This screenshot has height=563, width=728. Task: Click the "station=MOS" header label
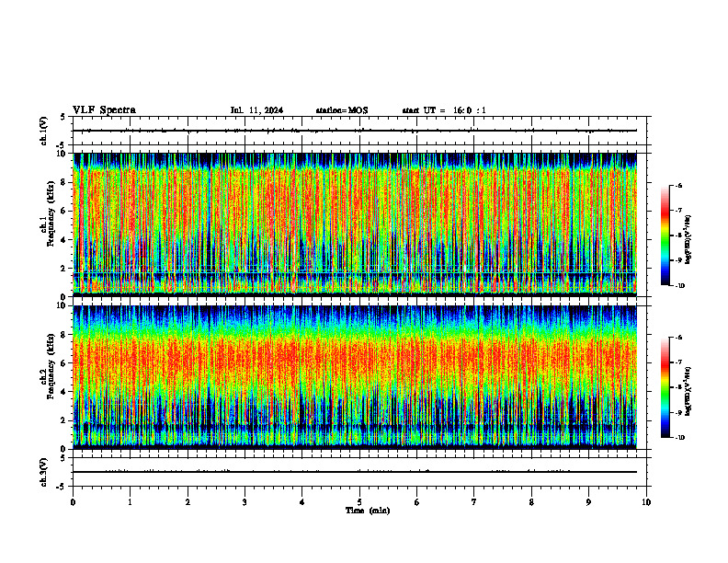click(342, 110)
